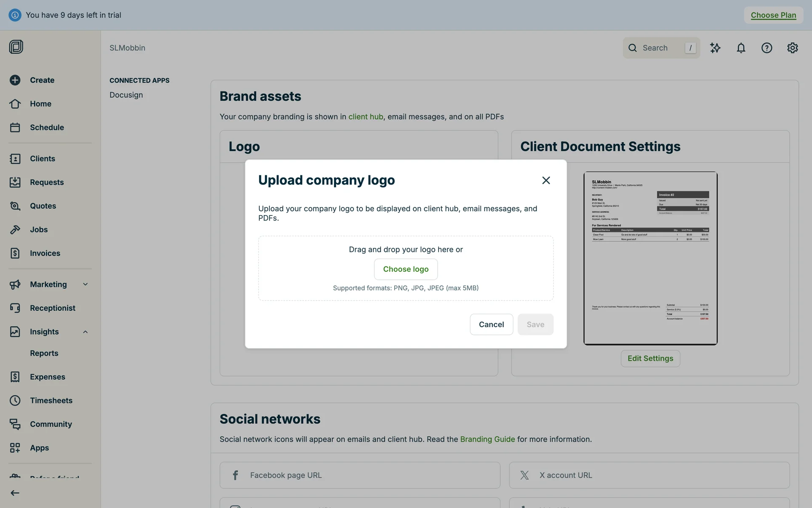Open the Timesheets clock icon
The width and height of the screenshot is (812, 508).
pos(15,400)
